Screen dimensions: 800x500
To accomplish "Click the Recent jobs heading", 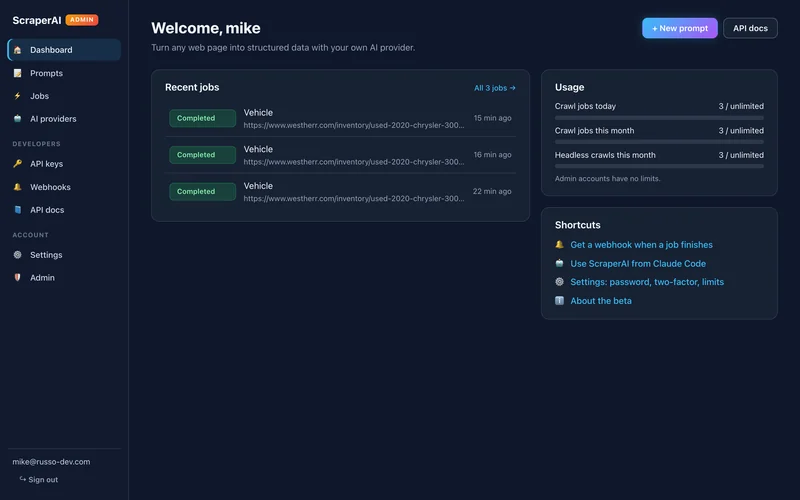I will tap(192, 87).
